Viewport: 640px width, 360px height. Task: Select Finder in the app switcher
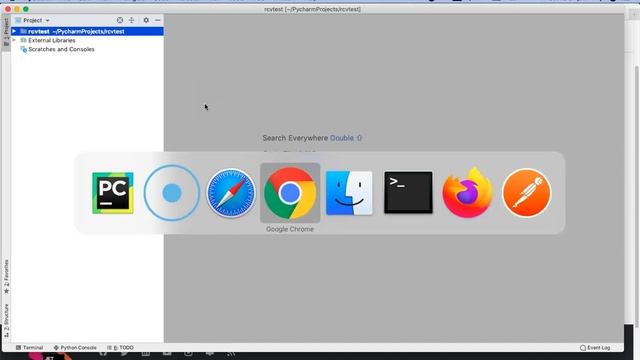pyautogui.click(x=349, y=193)
